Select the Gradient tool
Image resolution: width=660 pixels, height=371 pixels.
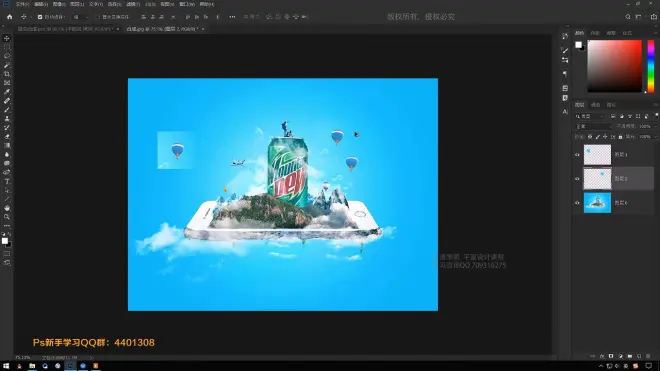click(7, 145)
